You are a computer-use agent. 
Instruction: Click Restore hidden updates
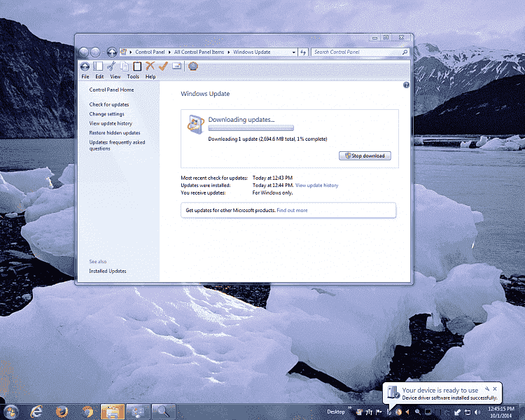point(115,132)
